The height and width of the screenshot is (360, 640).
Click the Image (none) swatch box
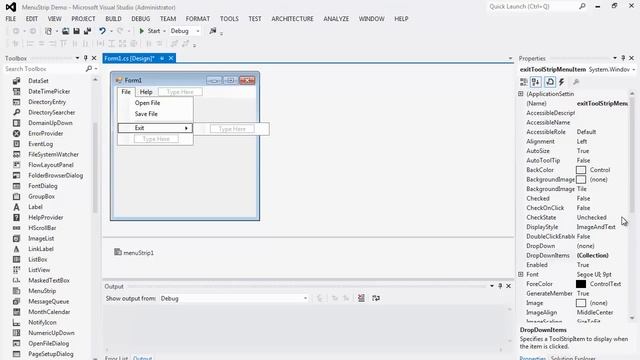coord(581,303)
